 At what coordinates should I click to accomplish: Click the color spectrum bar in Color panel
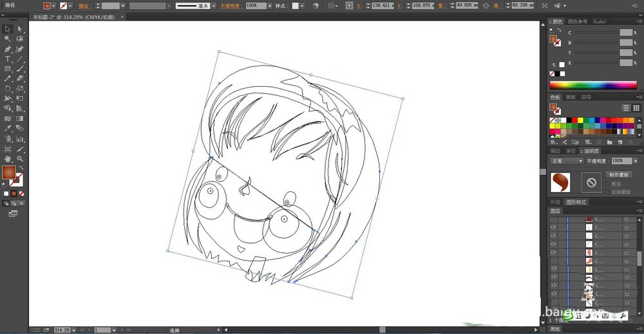click(x=593, y=86)
